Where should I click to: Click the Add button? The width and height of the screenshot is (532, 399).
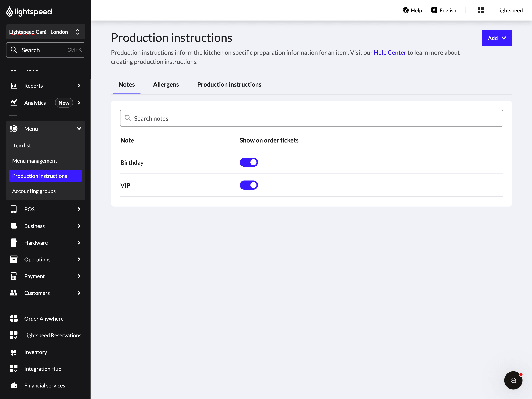pos(497,38)
